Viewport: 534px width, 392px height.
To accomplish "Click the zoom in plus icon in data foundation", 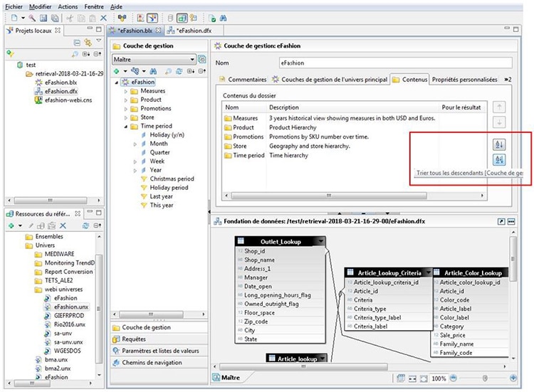I will (x=513, y=378).
